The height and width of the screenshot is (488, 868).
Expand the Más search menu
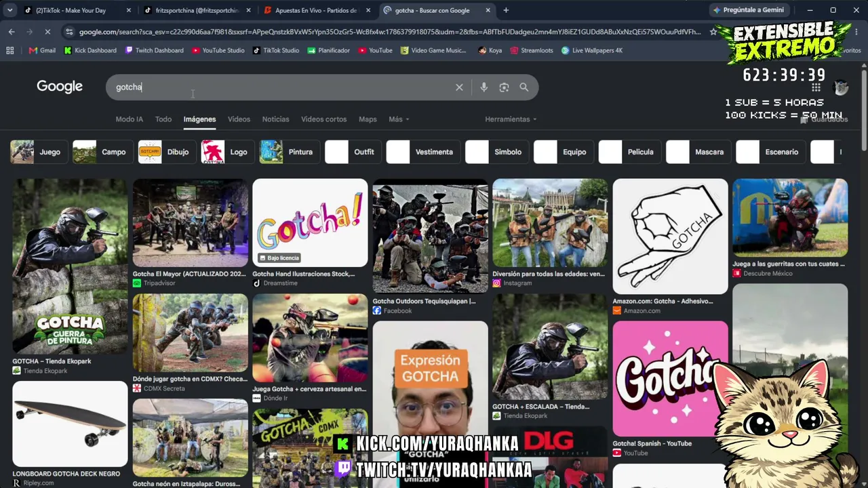click(399, 119)
